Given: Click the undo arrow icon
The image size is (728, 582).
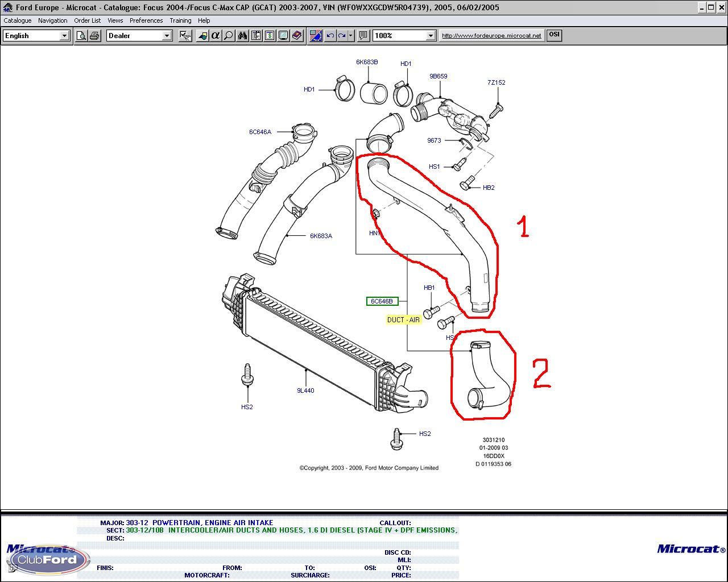Looking at the screenshot, I should [330, 35].
